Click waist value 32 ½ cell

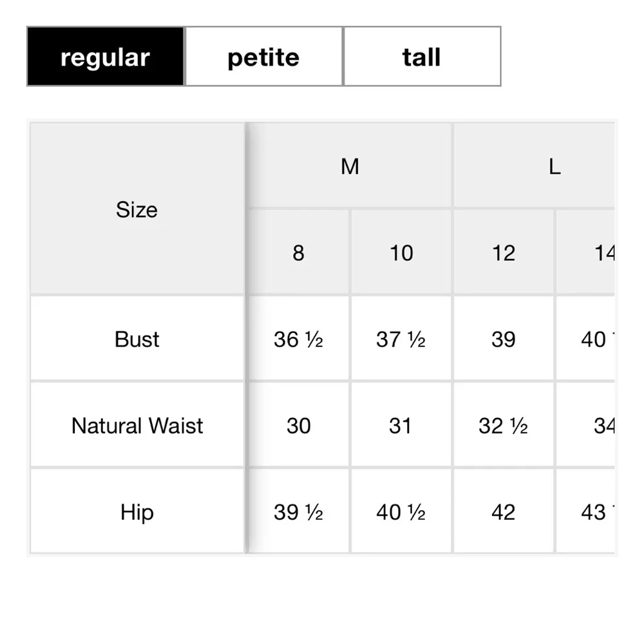[503, 425]
